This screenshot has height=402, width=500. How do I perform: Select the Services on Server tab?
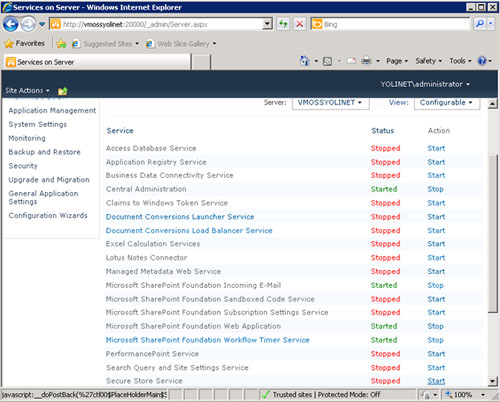pos(97,62)
